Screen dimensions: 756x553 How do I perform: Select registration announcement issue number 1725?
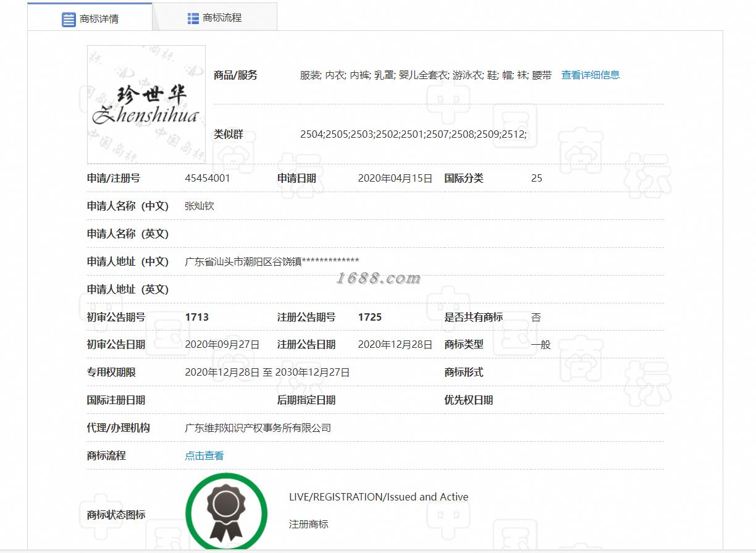370,317
